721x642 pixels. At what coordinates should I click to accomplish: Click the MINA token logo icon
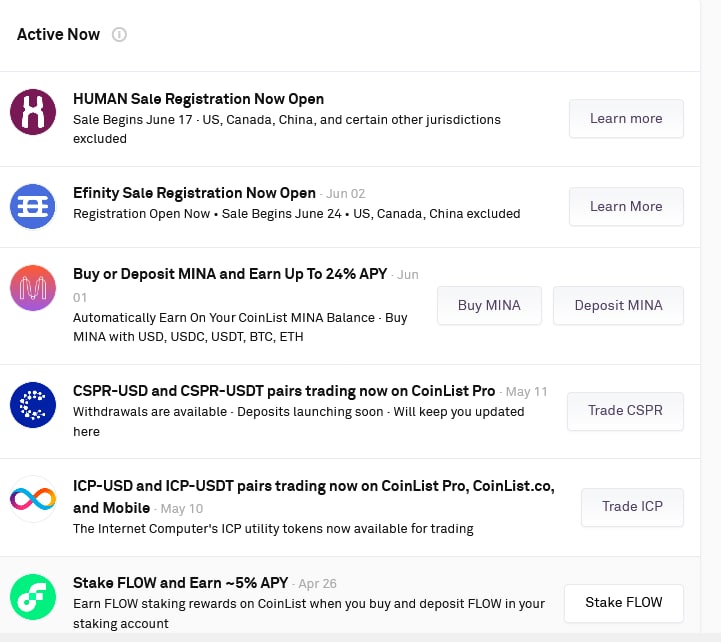point(33,288)
